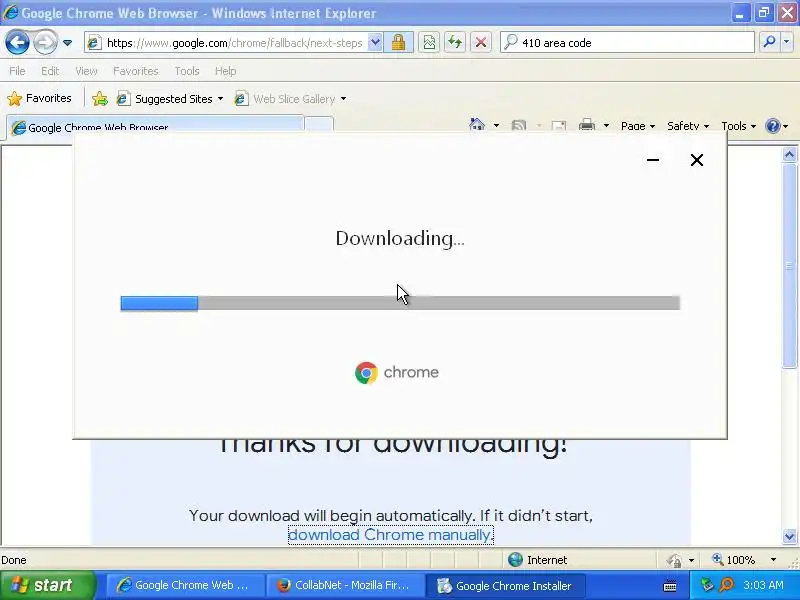
Task: Click the Print icon
Action: tap(587, 125)
